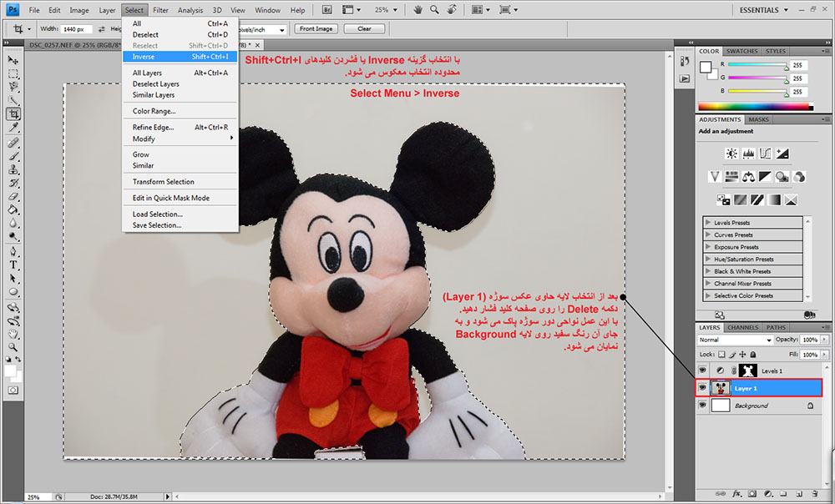Open the ESSENTIALS workspace dropdown
The height and width of the screenshot is (504, 835).
[x=763, y=9]
